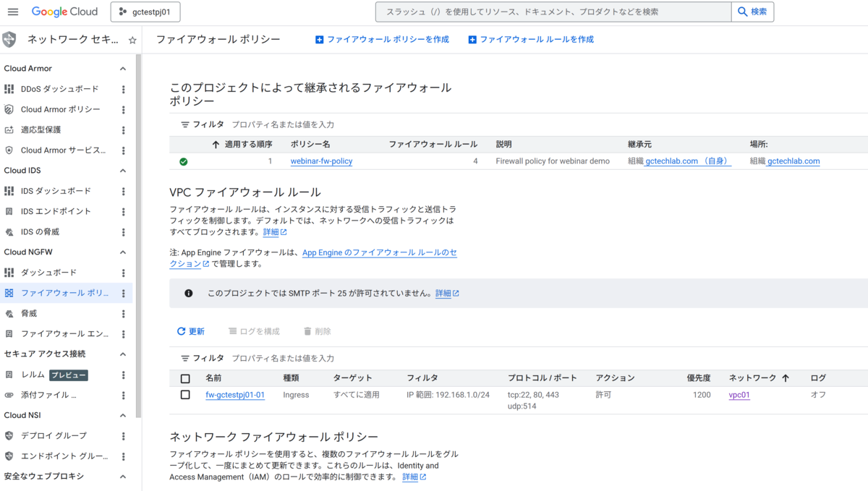
Task: Collapse the Cloud NSI section
Action: click(x=123, y=416)
